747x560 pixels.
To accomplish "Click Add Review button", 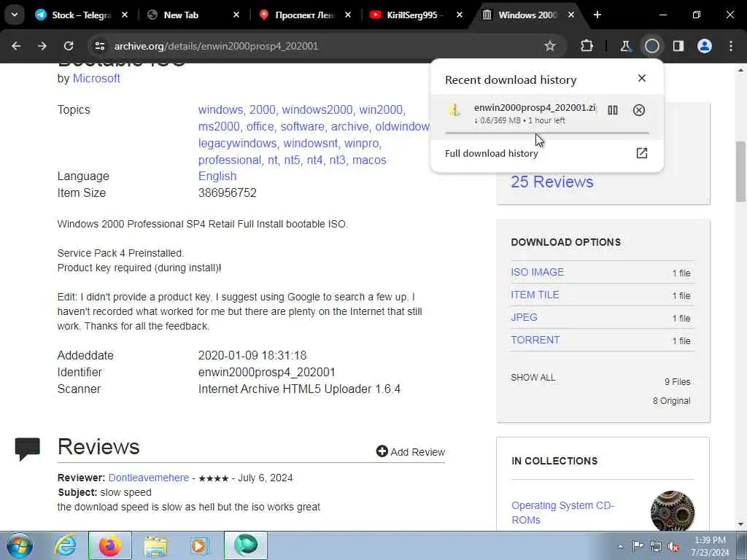I will click(411, 451).
